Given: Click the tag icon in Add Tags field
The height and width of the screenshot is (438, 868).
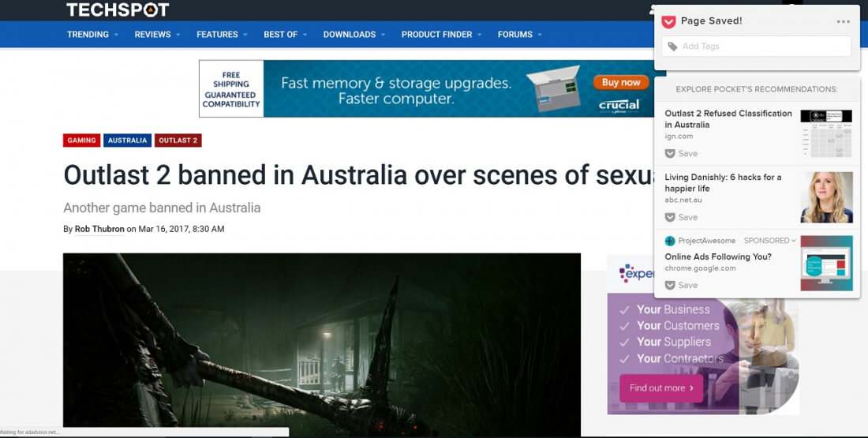Looking at the screenshot, I should [672, 47].
